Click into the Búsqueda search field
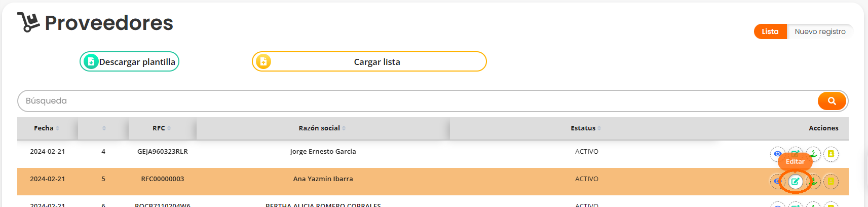This screenshot has height=207, width=868. click(x=416, y=101)
